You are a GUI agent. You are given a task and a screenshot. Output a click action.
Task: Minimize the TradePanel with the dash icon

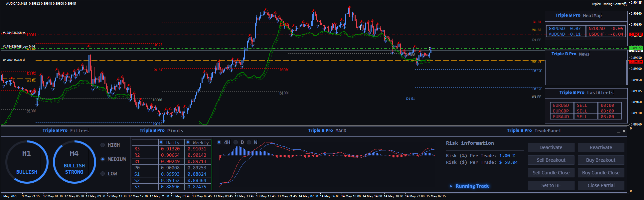coord(619,131)
